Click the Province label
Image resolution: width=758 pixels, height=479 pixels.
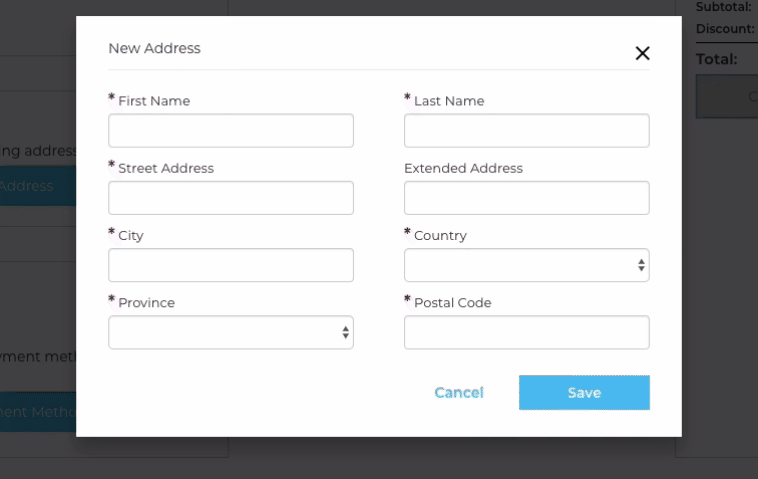(146, 303)
